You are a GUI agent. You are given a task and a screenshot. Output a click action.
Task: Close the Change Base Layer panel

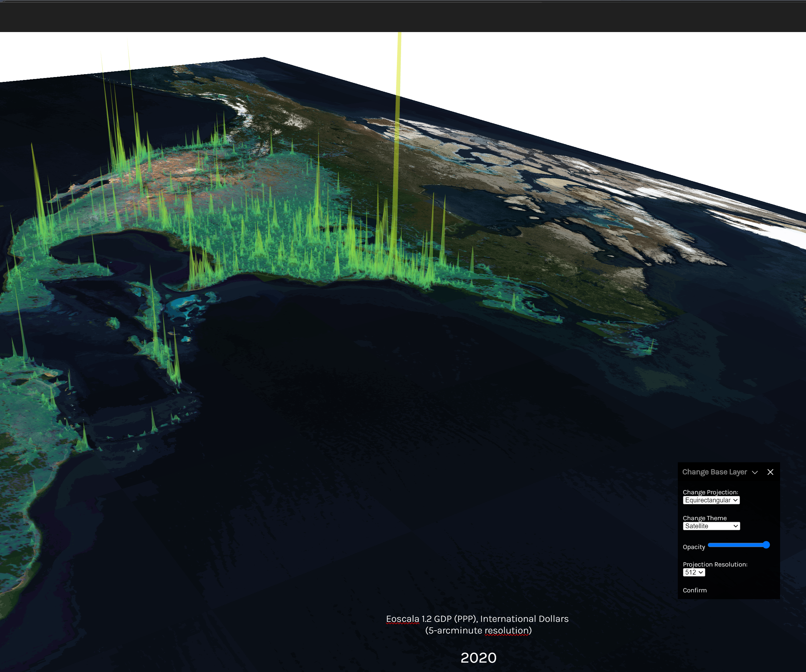pyautogui.click(x=770, y=472)
